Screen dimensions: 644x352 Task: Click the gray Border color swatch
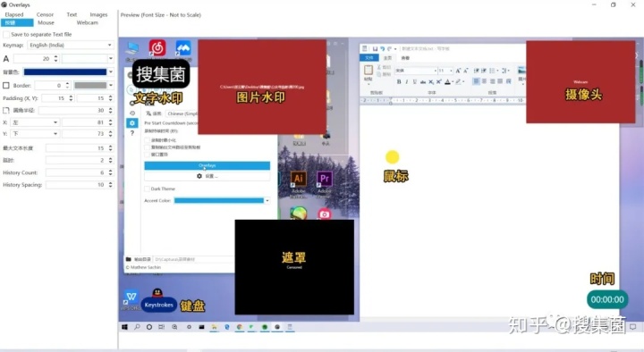pos(90,86)
